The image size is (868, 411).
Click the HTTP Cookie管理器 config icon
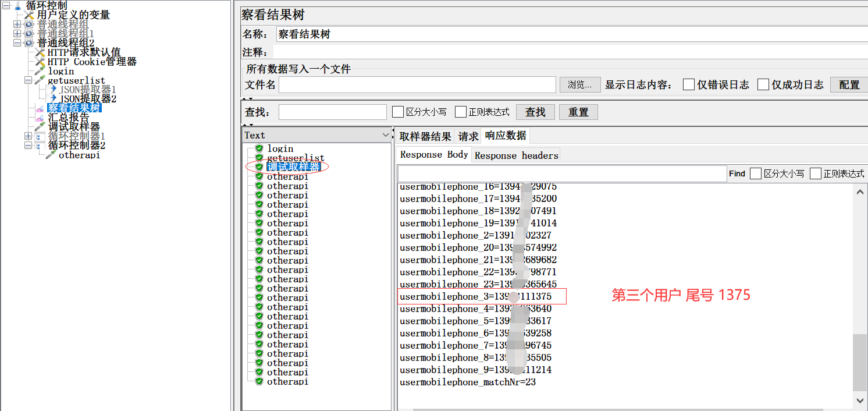[40, 62]
